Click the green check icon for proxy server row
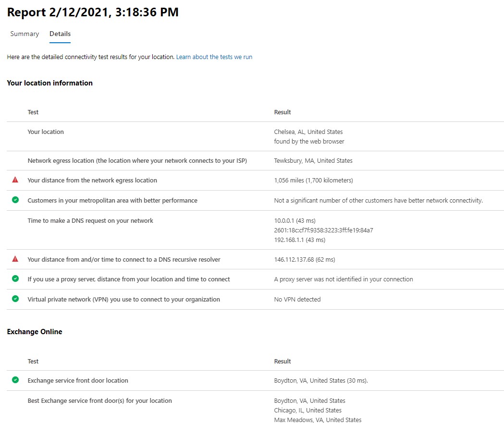Image resolution: width=504 pixels, height=423 pixels. 15,278
